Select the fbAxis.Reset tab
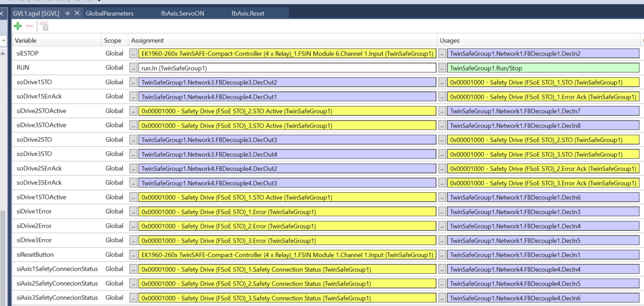Image resolution: width=644 pixels, height=306 pixels. click(248, 14)
